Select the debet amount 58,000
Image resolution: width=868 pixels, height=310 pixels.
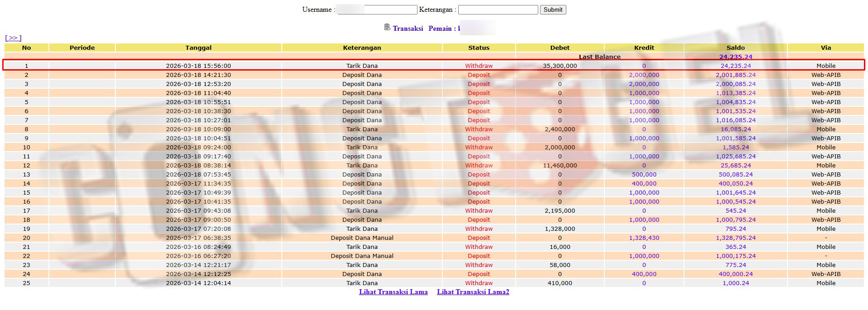point(560,265)
